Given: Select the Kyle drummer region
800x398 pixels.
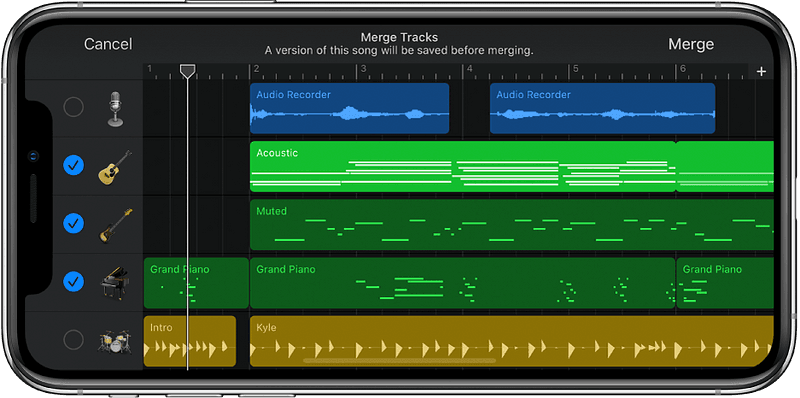Looking at the screenshot, I should point(512,341).
